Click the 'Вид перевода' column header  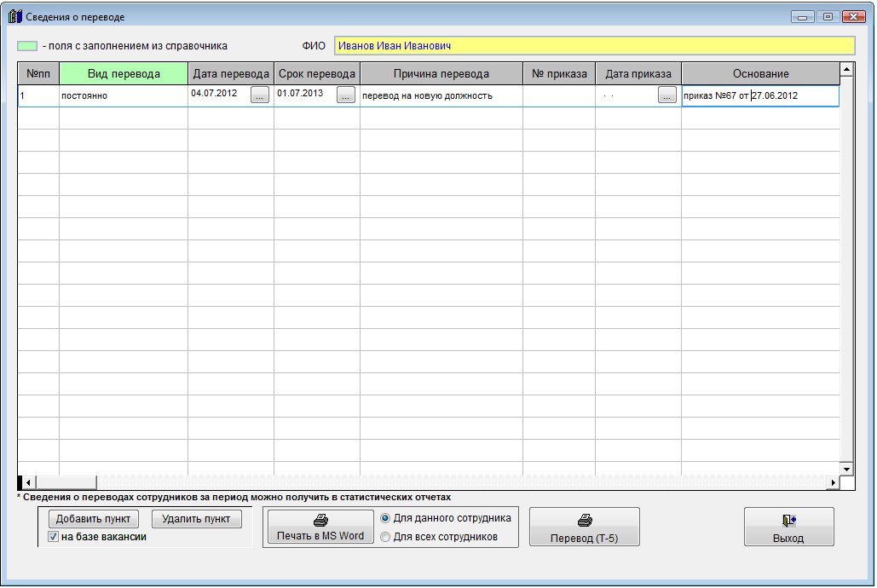click(x=124, y=74)
